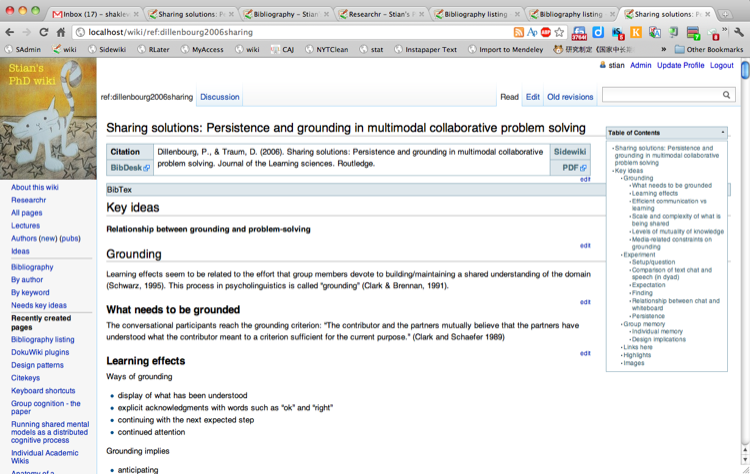This screenshot has width=750, height=474.
Task: Switch to the Discussion tab
Action: point(220,97)
